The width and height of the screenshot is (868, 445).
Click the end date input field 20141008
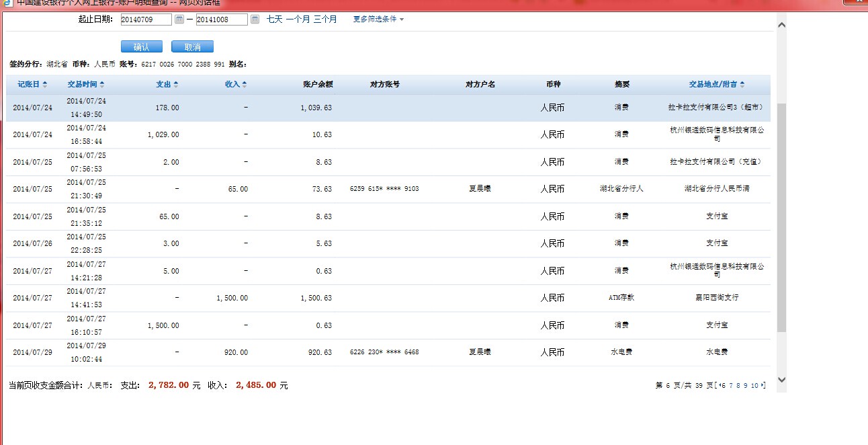pyautogui.click(x=221, y=19)
